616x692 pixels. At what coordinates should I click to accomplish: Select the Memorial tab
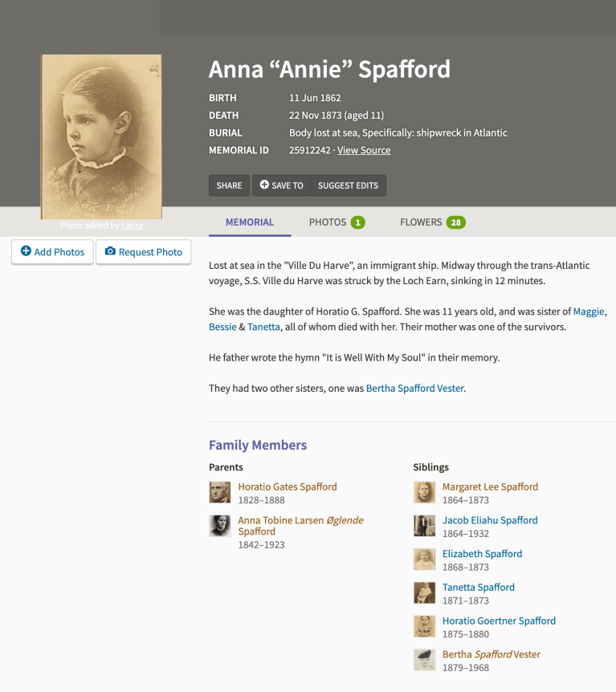click(x=250, y=222)
